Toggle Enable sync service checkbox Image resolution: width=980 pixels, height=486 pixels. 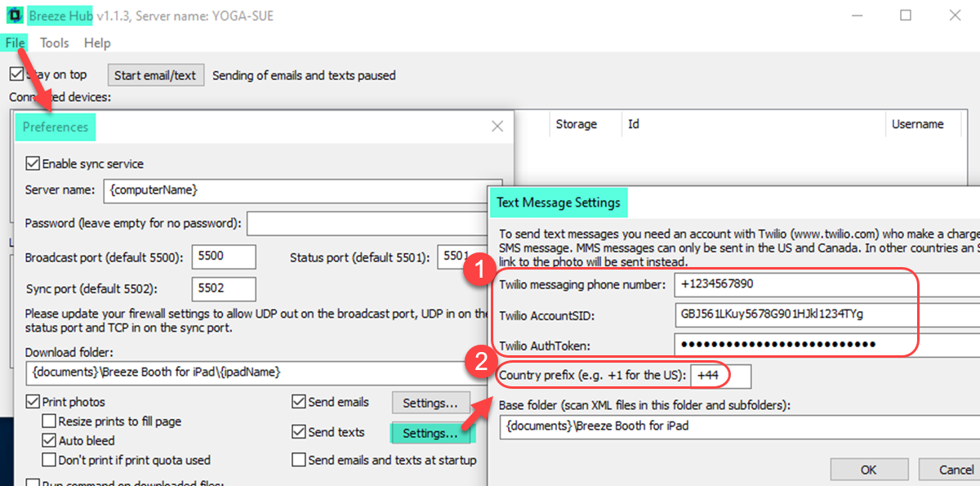tap(33, 163)
